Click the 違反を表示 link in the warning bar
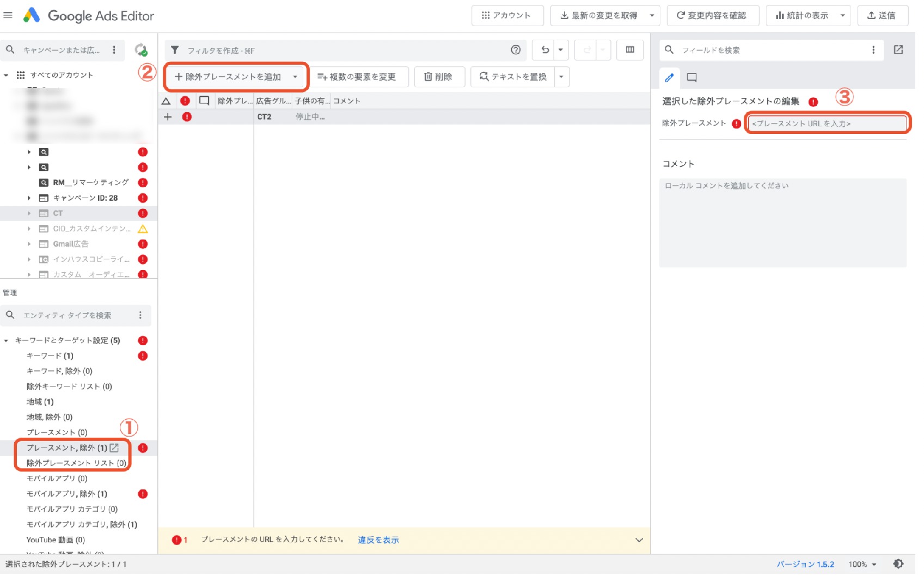924x582 pixels. pos(377,540)
